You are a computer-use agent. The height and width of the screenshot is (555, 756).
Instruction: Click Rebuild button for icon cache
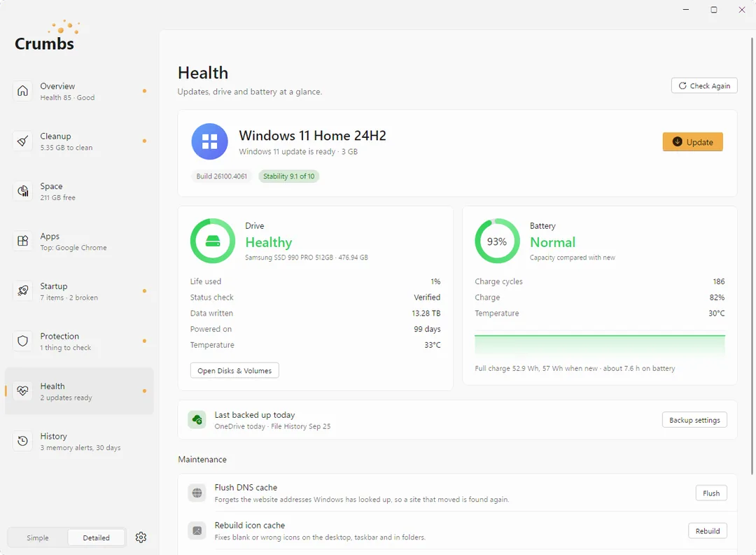click(707, 531)
